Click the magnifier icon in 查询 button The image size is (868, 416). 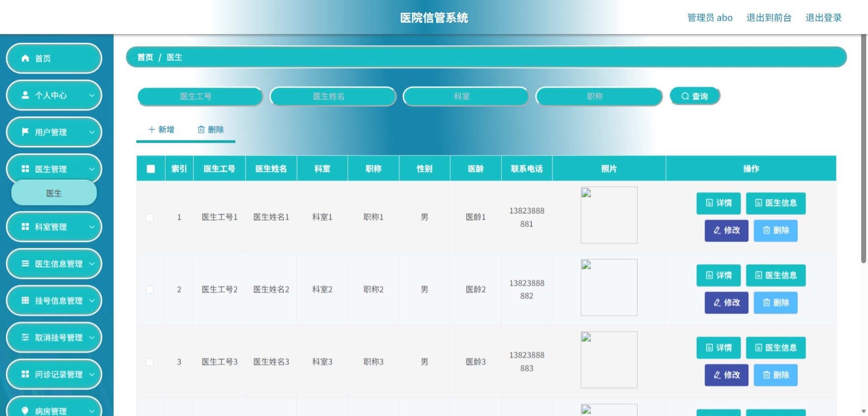pyautogui.click(x=685, y=96)
